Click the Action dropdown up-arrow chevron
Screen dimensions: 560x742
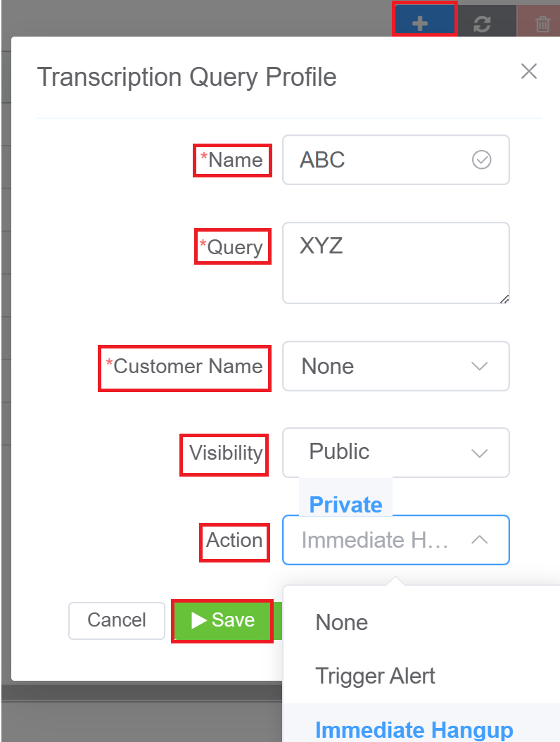(x=479, y=540)
